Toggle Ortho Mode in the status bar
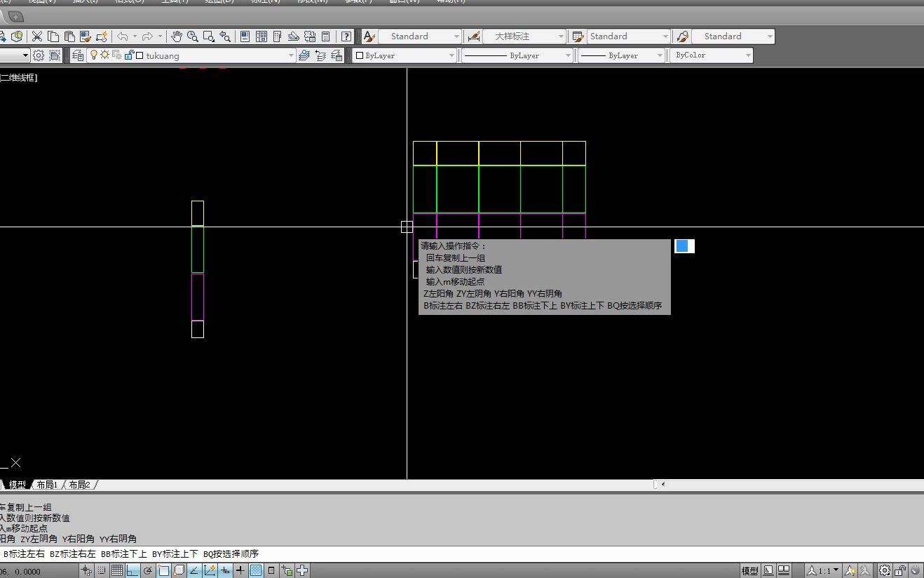Screen dimensions: 924x578 coord(132,570)
